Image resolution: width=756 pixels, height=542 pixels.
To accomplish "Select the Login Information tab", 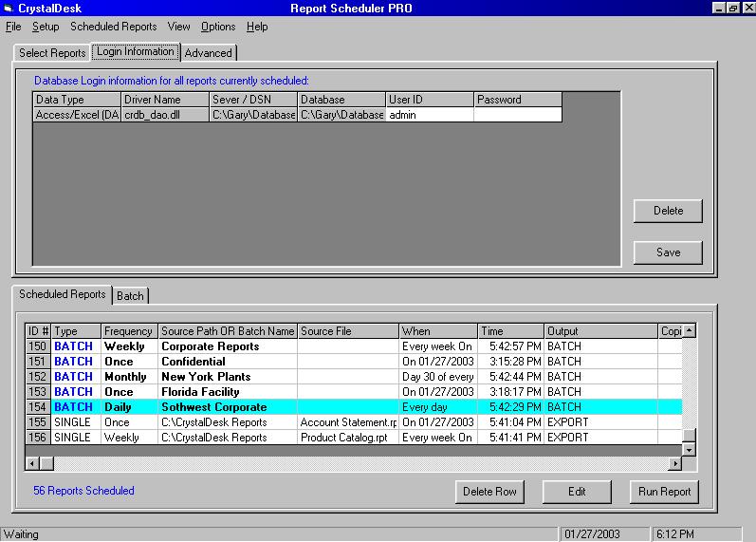I will [136, 51].
